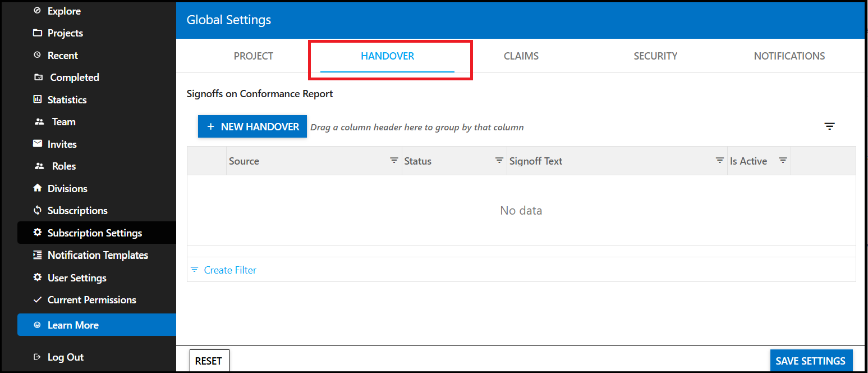The width and height of the screenshot is (868, 373).
Task: Open the grid filter icon at top right
Action: (829, 126)
